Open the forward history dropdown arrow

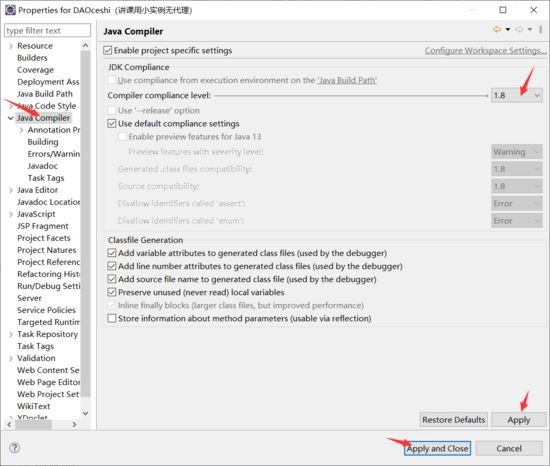point(530,29)
